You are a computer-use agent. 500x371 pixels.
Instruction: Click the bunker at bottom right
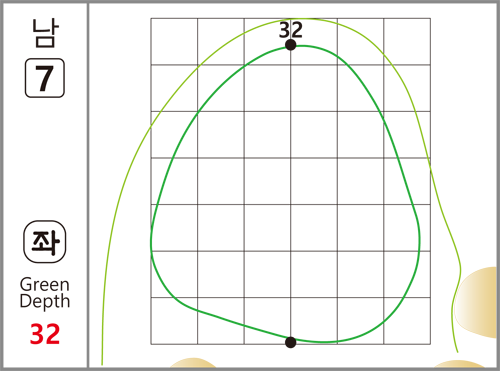click(x=459, y=364)
